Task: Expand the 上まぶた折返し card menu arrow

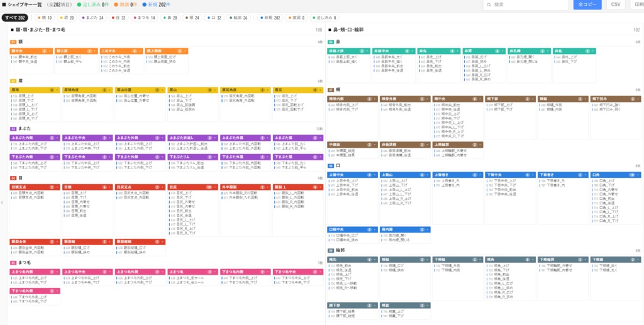Action: [x=215, y=138]
